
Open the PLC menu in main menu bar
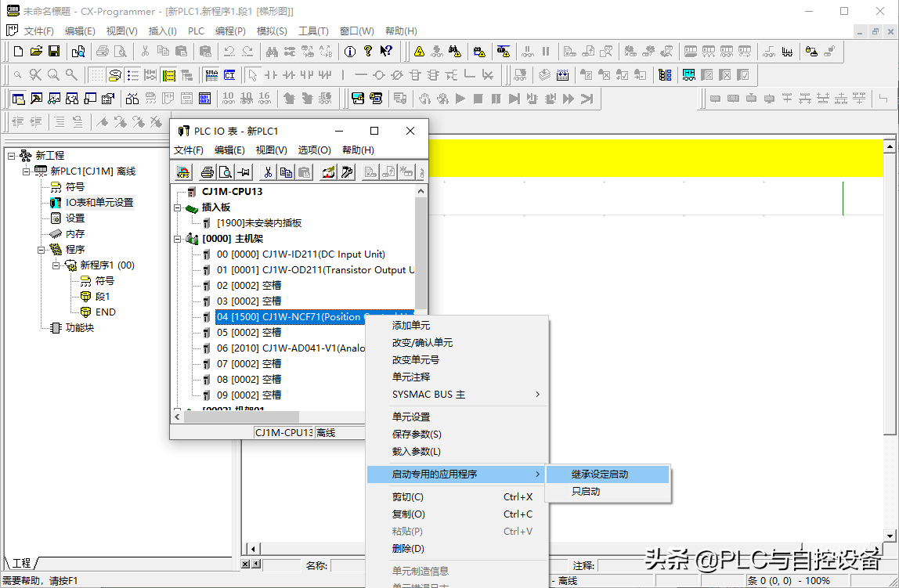196,31
